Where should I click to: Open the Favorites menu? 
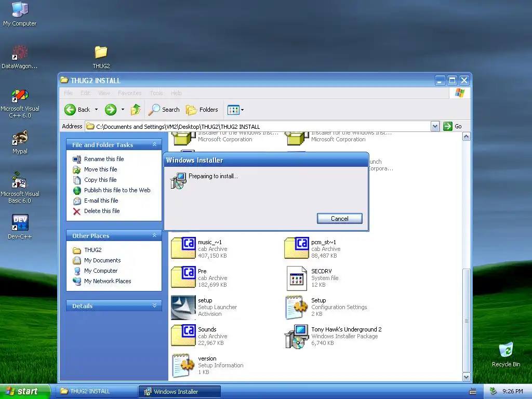click(129, 93)
